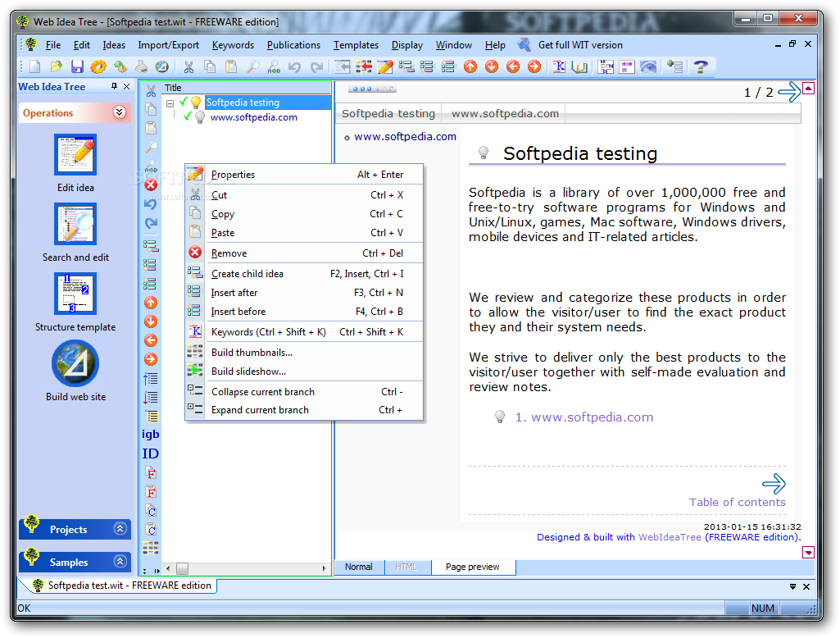Click the orange up arrow in the top toolbar
Image resolution: width=840 pixels, height=638 pixels.
(x=470, y=66)
